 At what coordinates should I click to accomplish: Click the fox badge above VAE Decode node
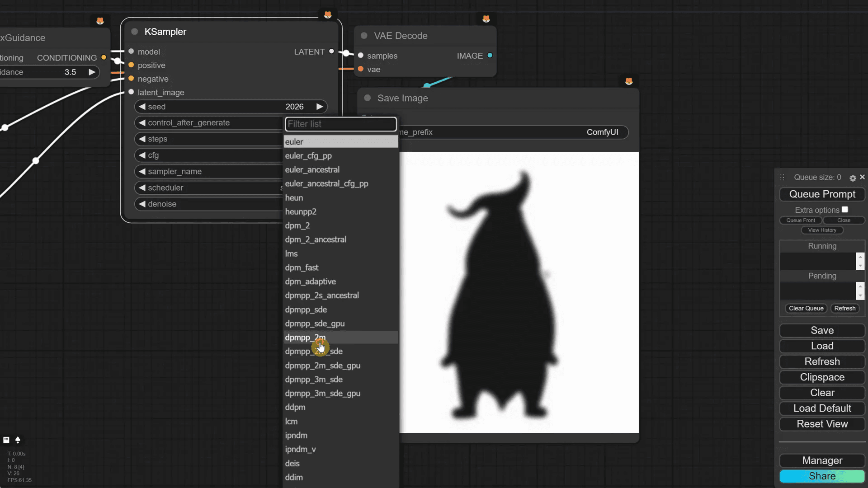[486, 19]
